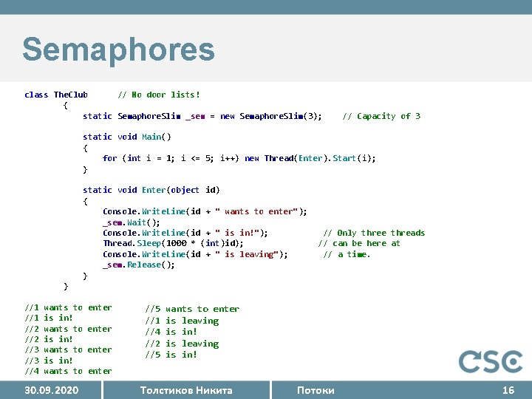Click the '// Only three threads' comment

(374, 233)
